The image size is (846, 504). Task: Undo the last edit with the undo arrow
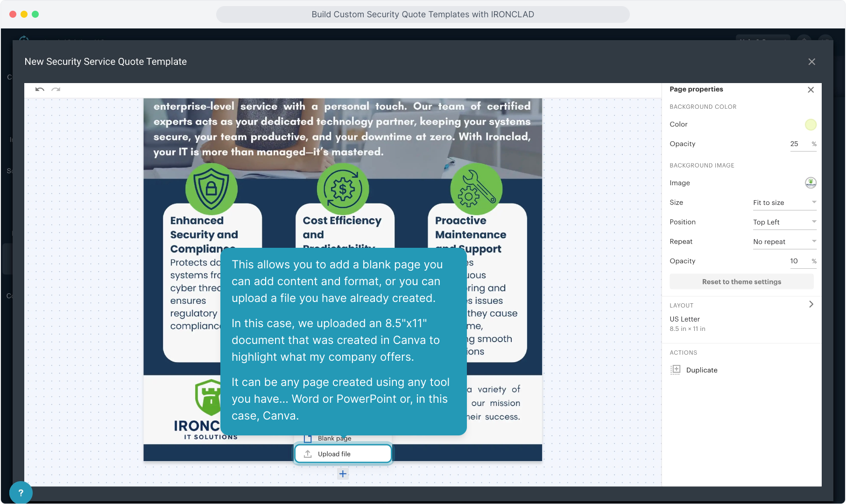(x=40, y=89)
